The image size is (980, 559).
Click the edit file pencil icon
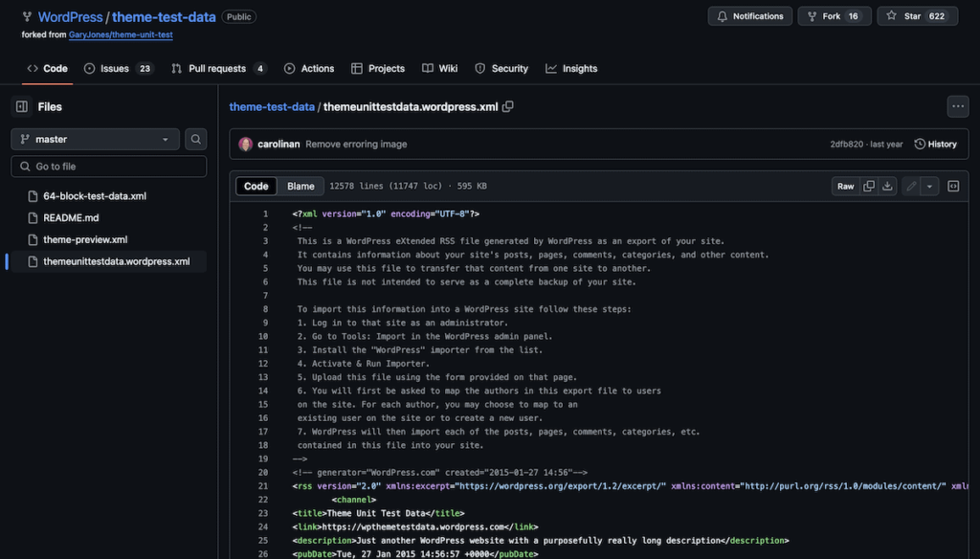pos(911,187)
